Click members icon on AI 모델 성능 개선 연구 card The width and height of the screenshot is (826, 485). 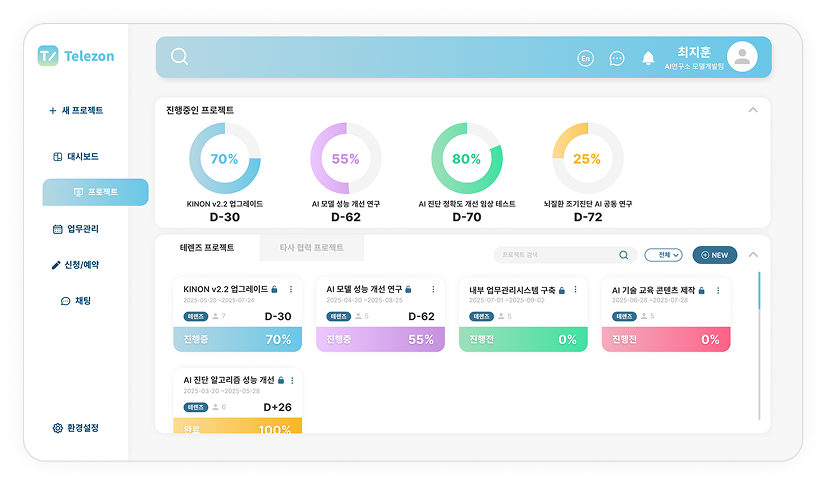358,316
